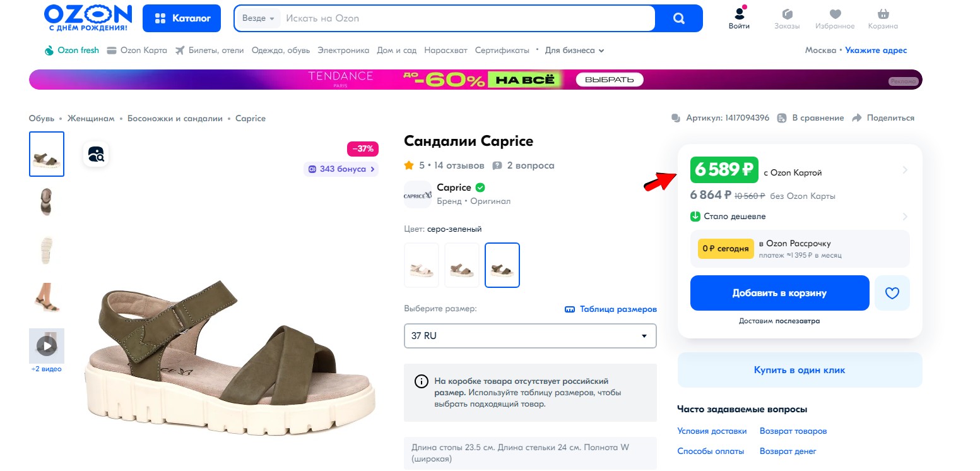
Task: Play the product video thumbnail
Action: 47,345
